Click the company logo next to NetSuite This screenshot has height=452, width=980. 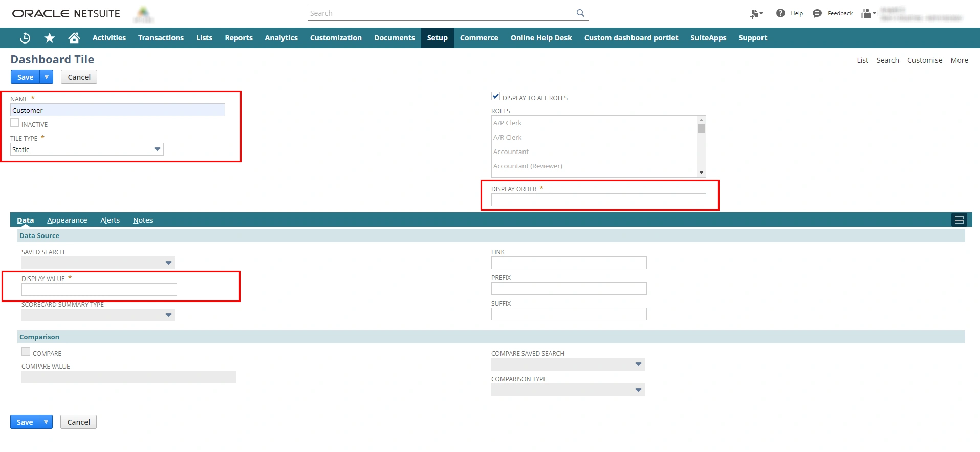click(x=143, y=14)
